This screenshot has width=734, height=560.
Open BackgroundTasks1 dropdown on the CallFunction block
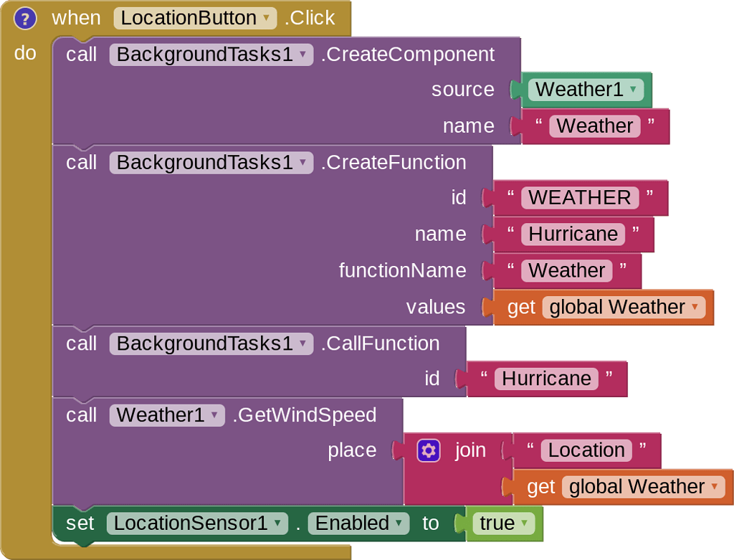(302, 343)
